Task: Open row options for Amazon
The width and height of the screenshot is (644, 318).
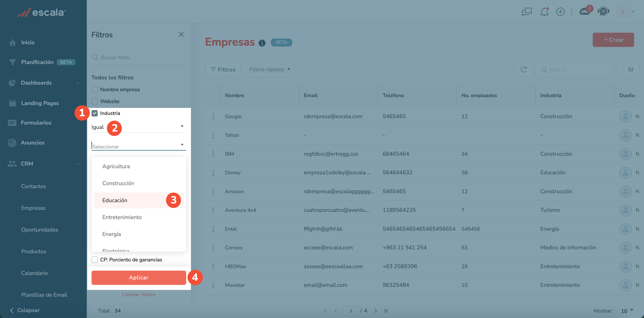Action: point(213,191)
